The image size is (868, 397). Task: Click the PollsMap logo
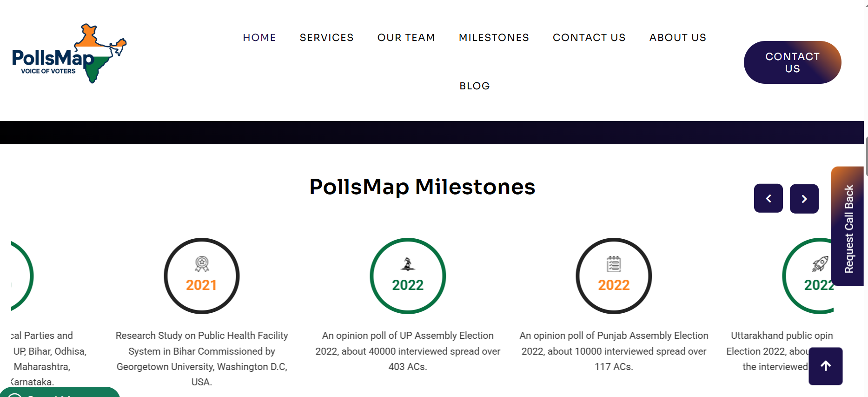[69, 54]
